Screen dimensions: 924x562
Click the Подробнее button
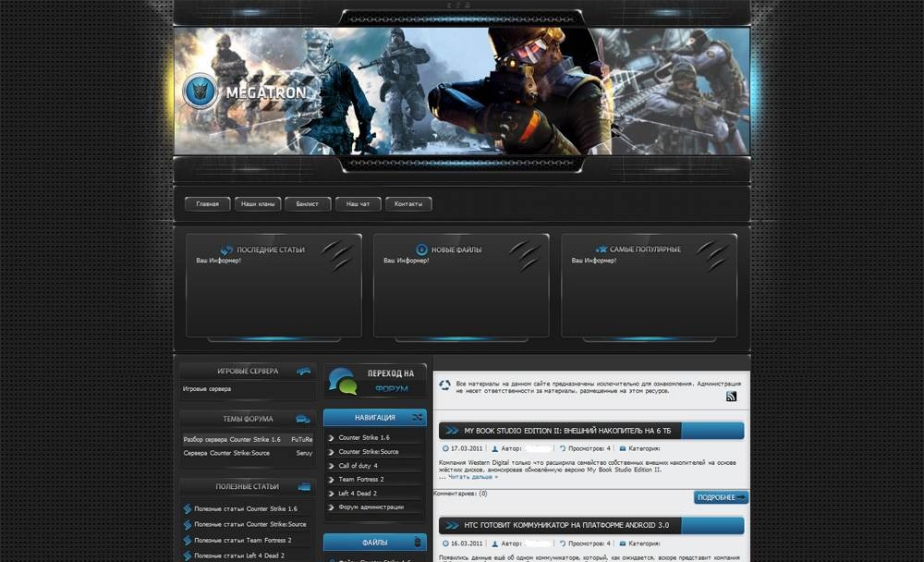(722, 497)
